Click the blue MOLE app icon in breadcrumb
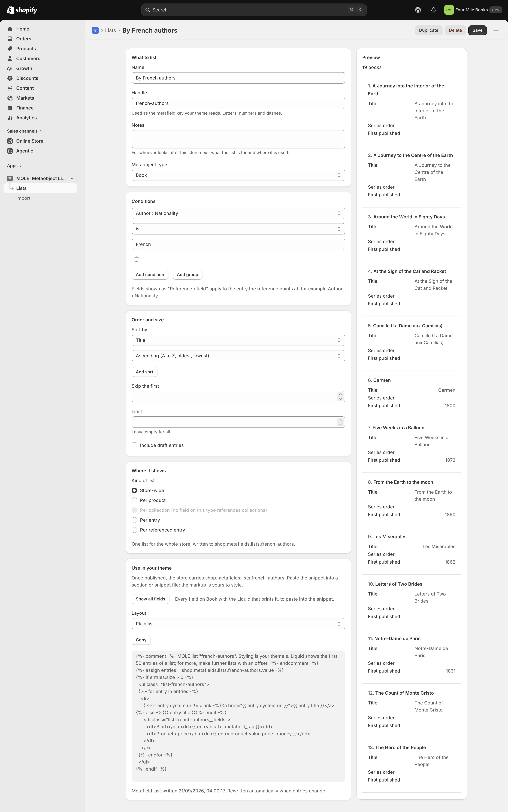This screenshot has width=508, height=812. [x=95, y=30]
